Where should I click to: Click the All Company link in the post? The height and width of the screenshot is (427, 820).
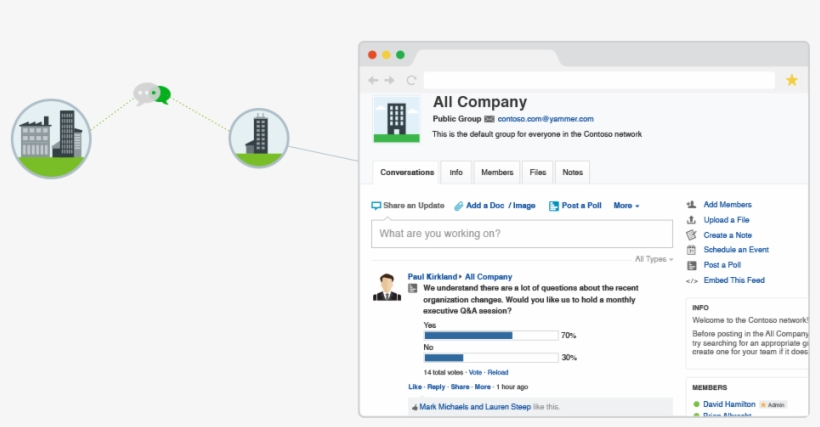(x=488, y=277)
